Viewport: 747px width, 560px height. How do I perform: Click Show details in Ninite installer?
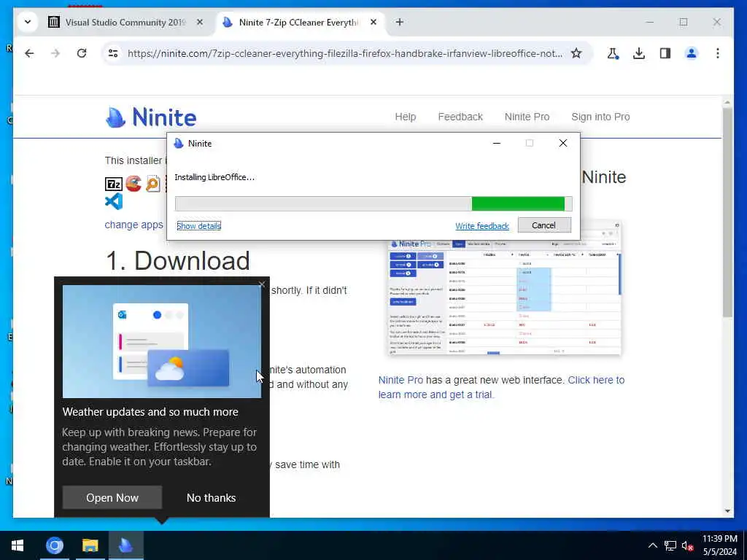coord(198,226)
